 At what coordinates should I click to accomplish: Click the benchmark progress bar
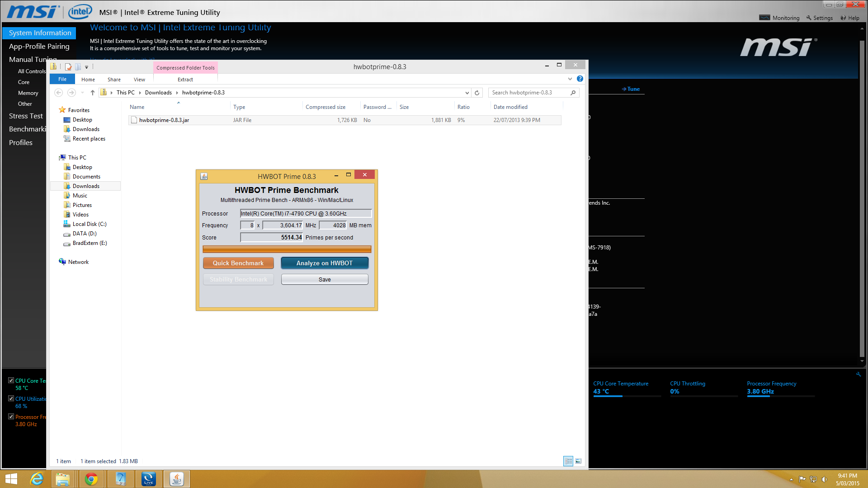coord(287,249)
